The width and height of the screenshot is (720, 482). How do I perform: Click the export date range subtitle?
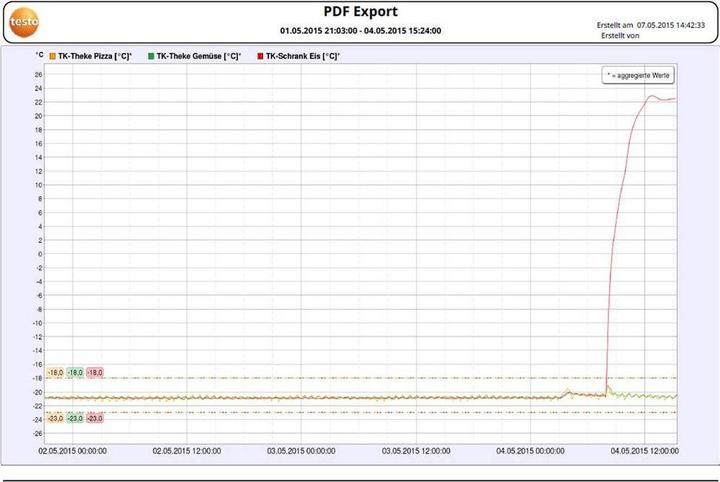click(x=360, y=31)
